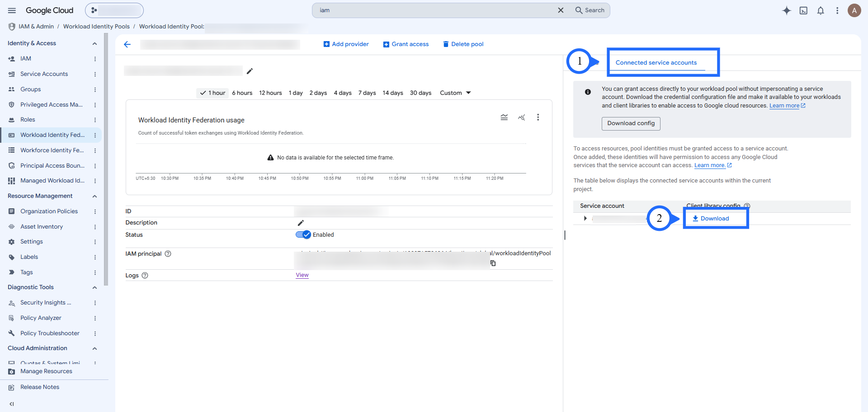868x412 pixels.
Task: Open Release Notes in the sidebar
Action: pyautogui.click(x=40, y=387)
